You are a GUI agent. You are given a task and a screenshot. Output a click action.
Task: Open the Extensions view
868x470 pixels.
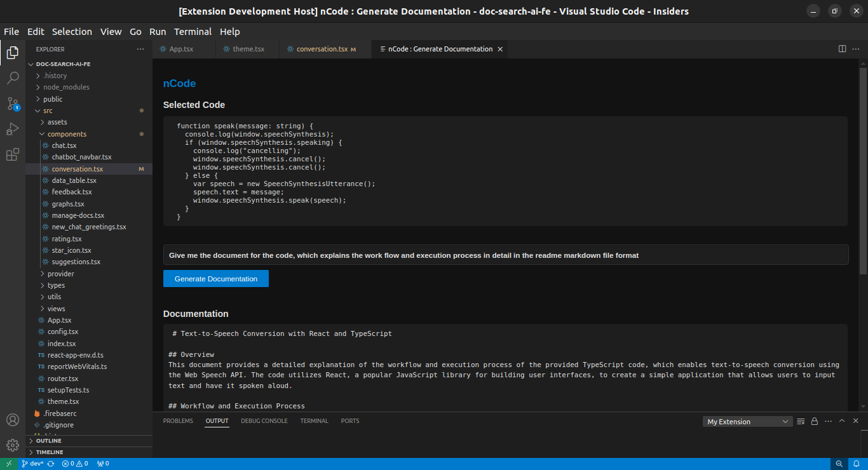(13, 155)
